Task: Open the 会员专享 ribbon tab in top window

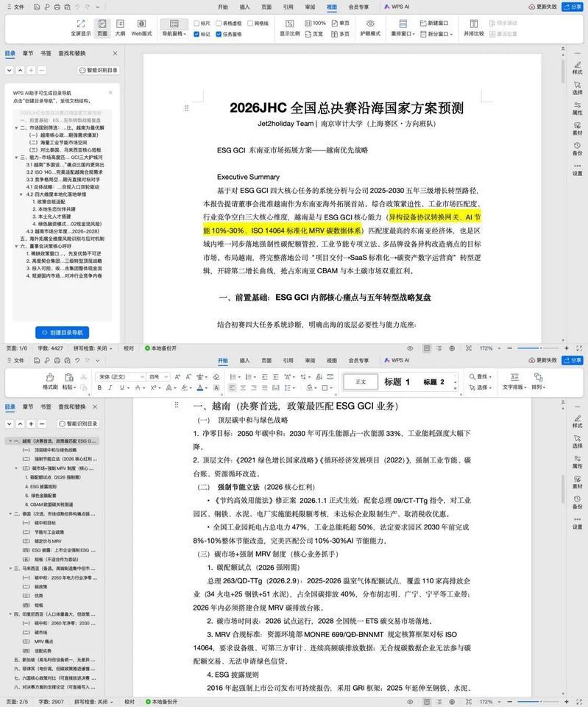Action: click(358, 7)
